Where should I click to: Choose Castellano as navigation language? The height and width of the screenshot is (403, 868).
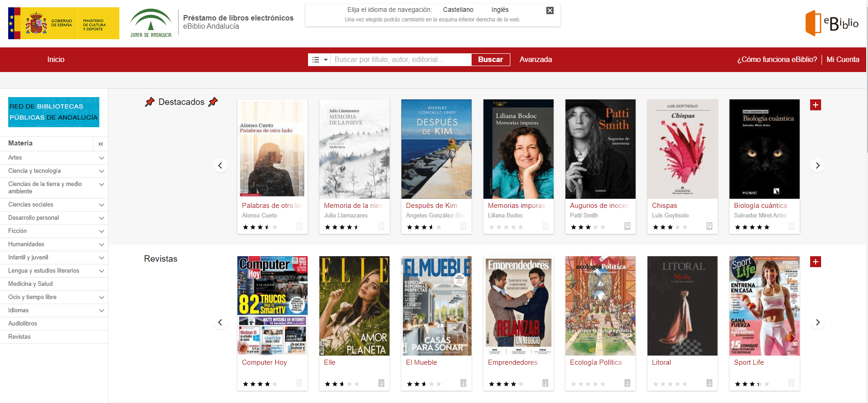[458, 10]
